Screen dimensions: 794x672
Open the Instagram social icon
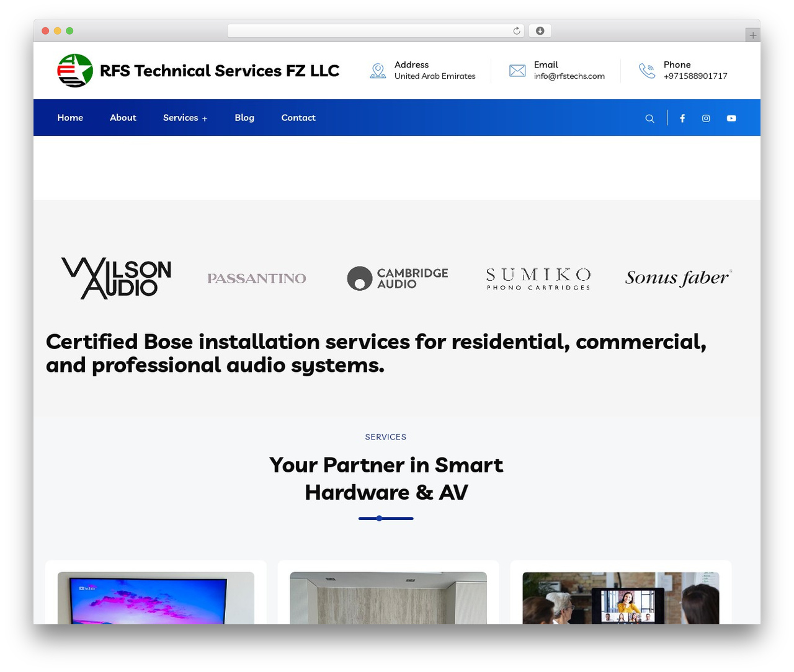tap(706, 118)
